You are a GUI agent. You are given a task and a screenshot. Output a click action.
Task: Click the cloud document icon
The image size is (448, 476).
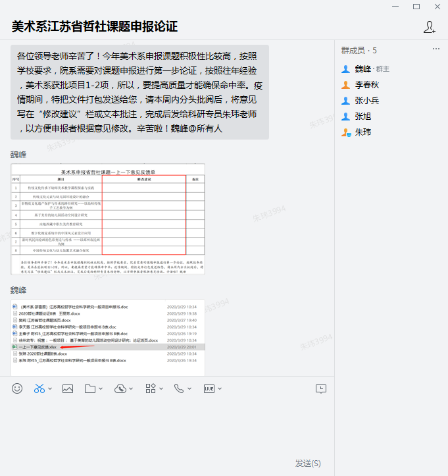(120, 388)
